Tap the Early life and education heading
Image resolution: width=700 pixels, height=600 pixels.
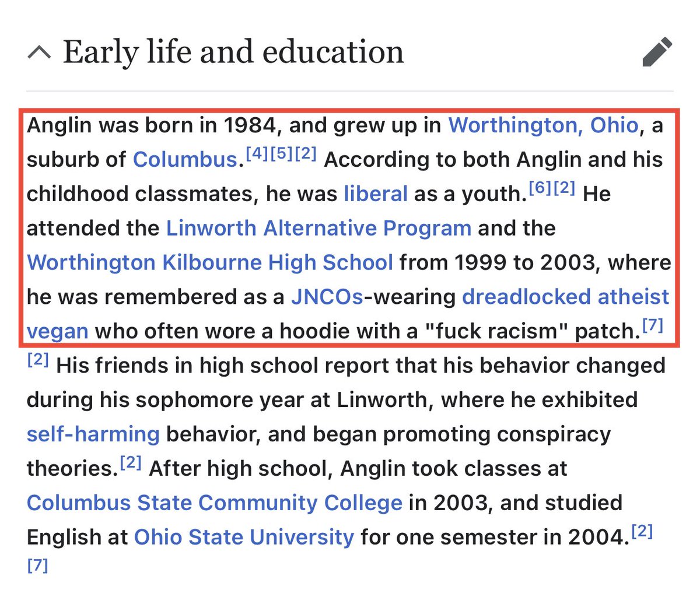coord(233,52)
